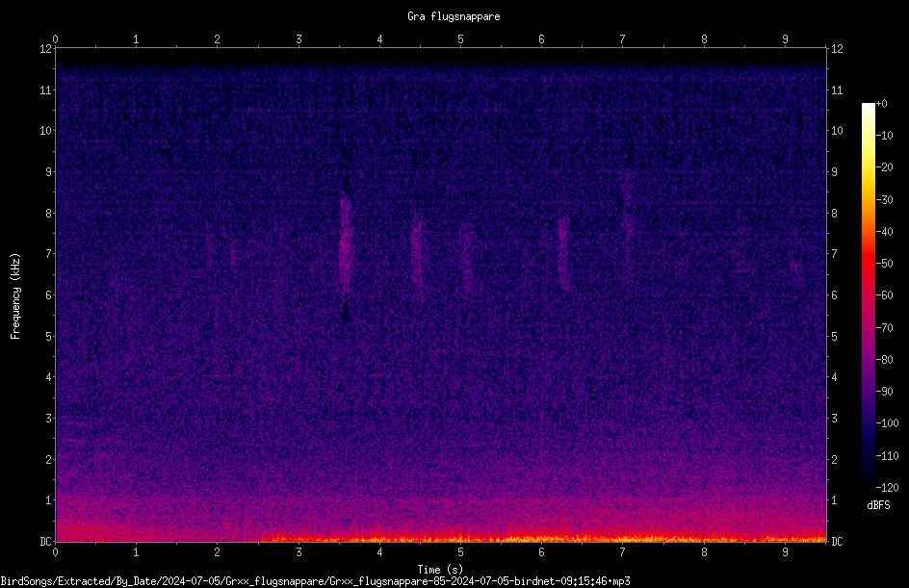This screenshot has height=588, width=909.
Task: Click the "-10" value on the color scale
Action: (x=884, y=136)
